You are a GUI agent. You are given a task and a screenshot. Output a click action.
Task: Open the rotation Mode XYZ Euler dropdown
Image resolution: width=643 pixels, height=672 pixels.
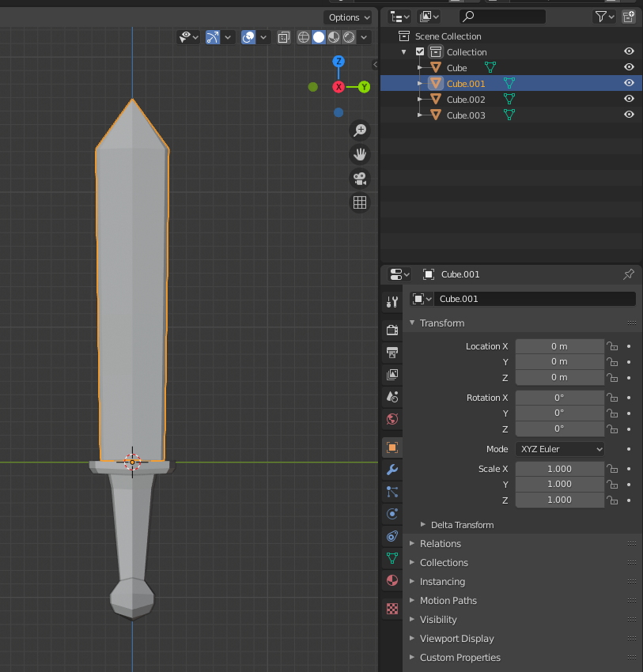click(560, 449)
